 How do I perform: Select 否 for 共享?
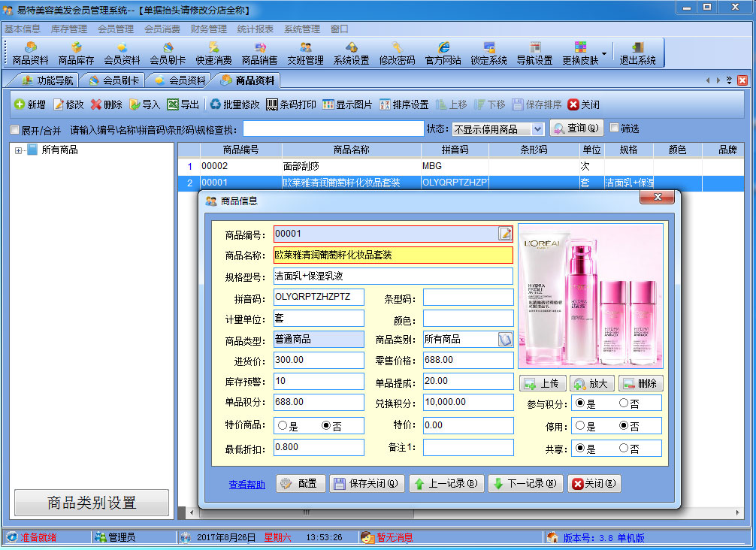624,449
